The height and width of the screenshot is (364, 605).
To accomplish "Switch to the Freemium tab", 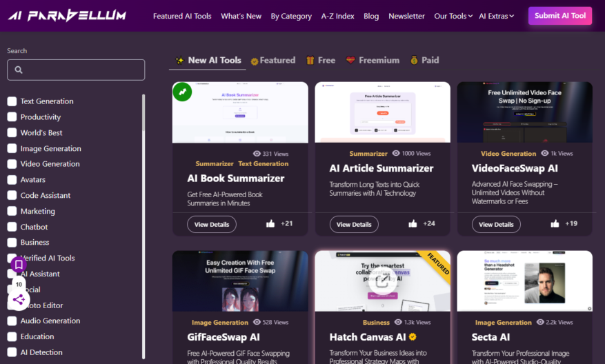I will 373,61.
